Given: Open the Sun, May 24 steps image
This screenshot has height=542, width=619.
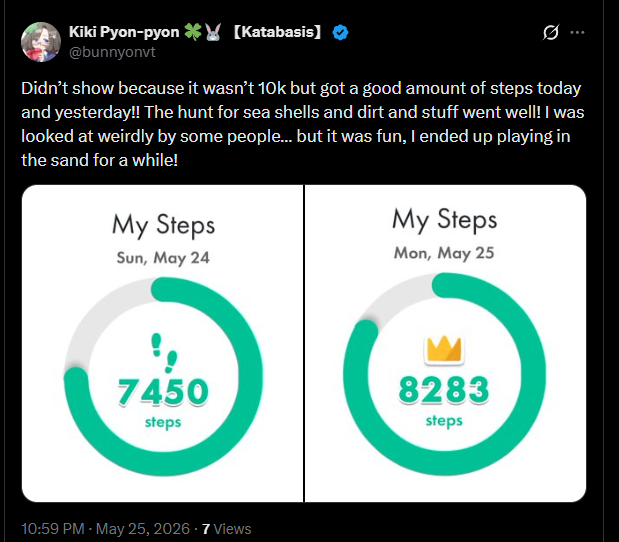Looking at the screenshot, I should pyautogui.click(x=163, y=343).
